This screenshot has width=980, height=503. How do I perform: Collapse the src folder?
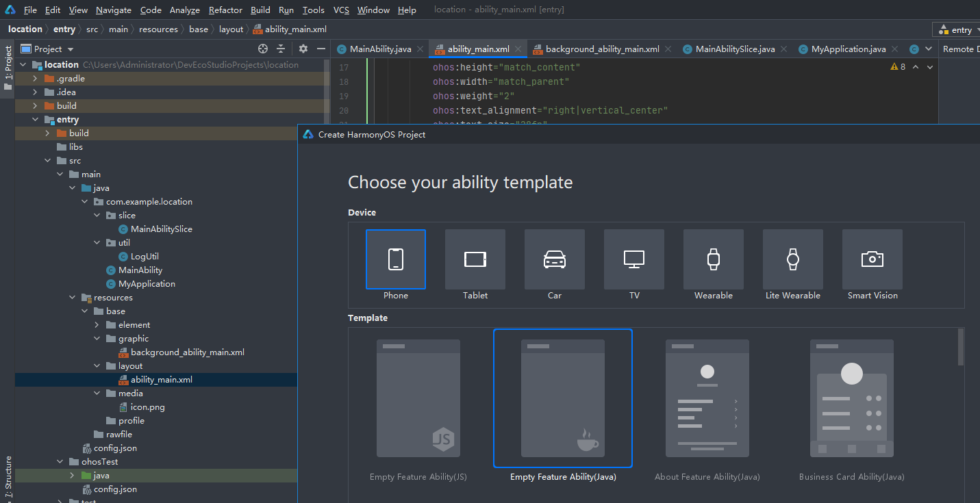click(x=47, y=161)
